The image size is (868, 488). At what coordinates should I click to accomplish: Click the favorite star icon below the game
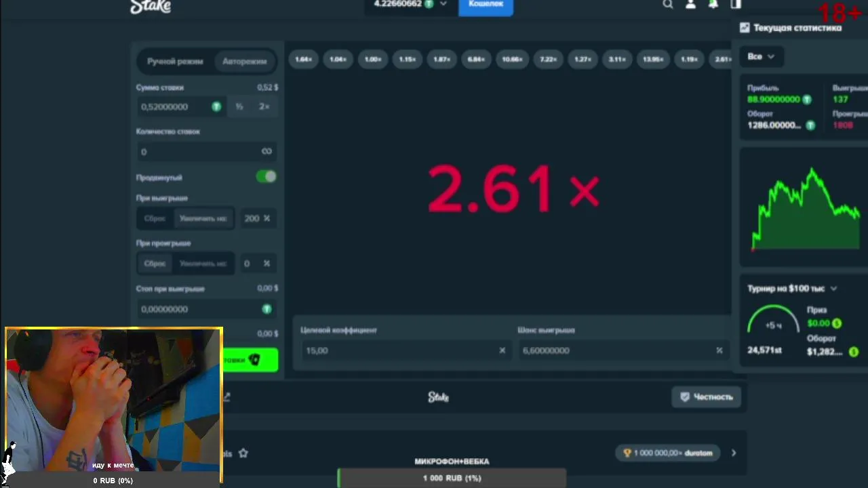pos(243,453)
